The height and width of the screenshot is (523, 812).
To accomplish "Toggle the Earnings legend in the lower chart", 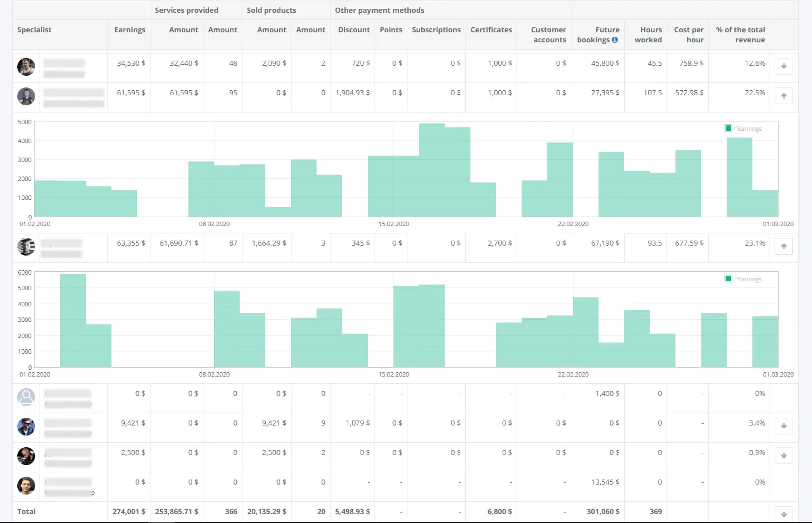I will tap(743, 279).
